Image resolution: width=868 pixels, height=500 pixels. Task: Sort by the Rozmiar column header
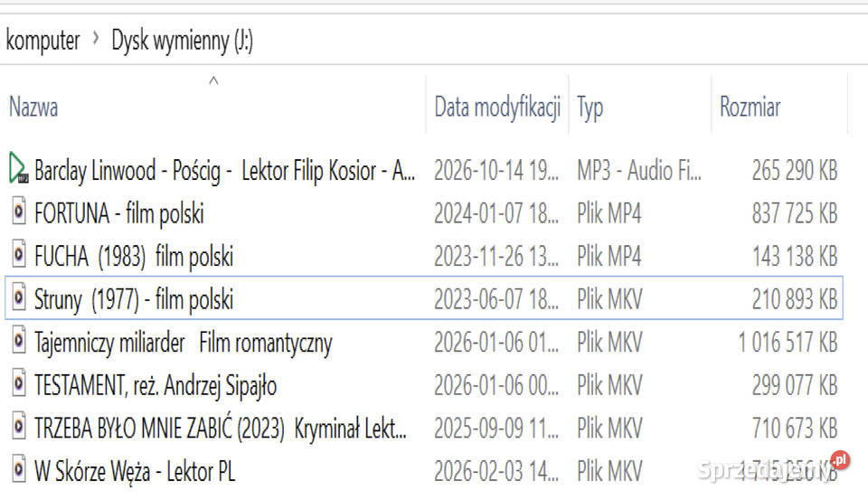(x=750, y=107)
